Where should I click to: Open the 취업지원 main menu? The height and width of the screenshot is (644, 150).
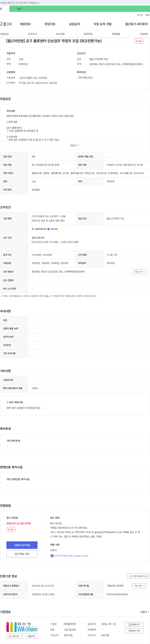[x=50, y=24]
